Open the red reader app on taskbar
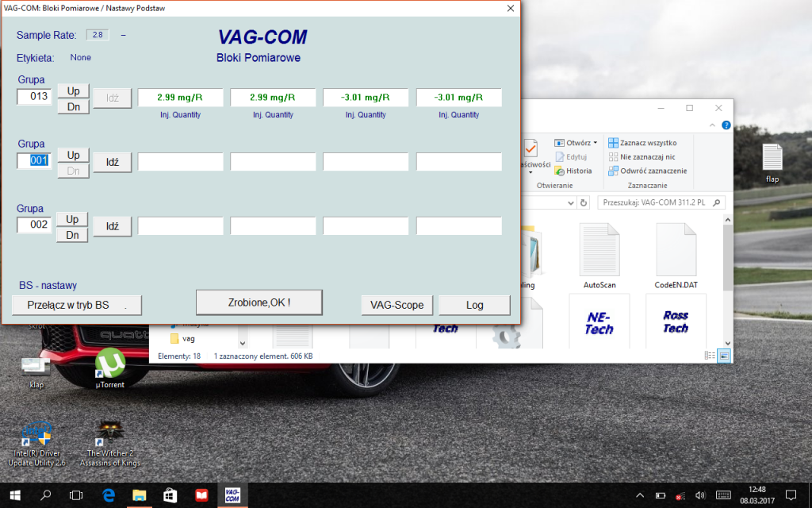This screenshot has height=508, width=812. point(201,495)
